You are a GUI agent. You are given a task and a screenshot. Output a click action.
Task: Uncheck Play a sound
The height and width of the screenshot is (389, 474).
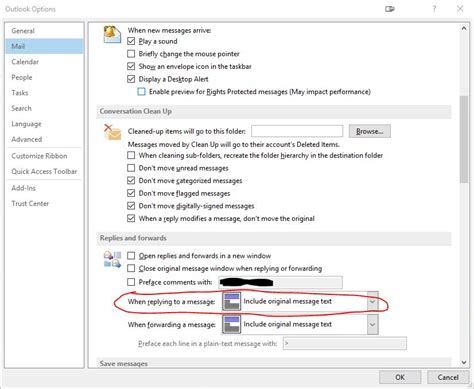pos(131,41)
